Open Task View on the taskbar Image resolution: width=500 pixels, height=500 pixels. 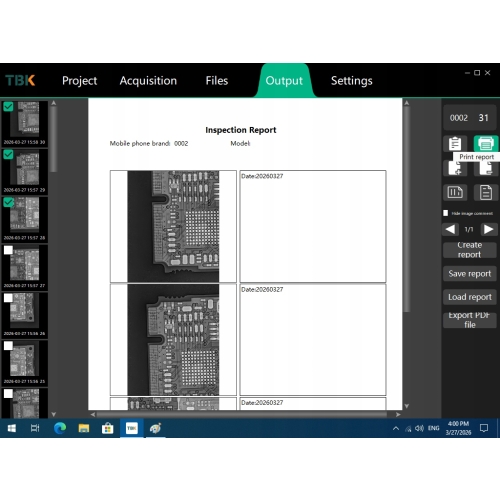pos(35,428)
